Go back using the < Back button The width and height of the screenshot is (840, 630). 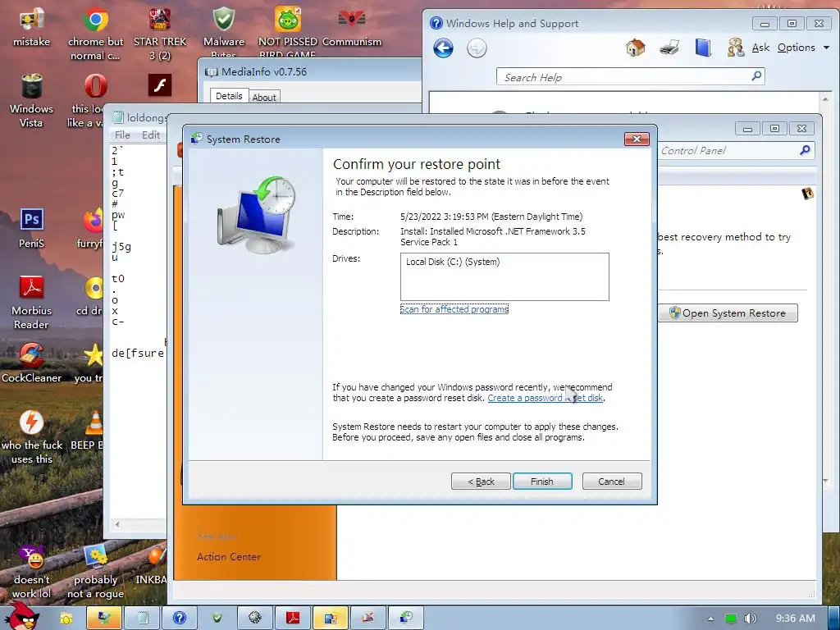tap(481, 481)
